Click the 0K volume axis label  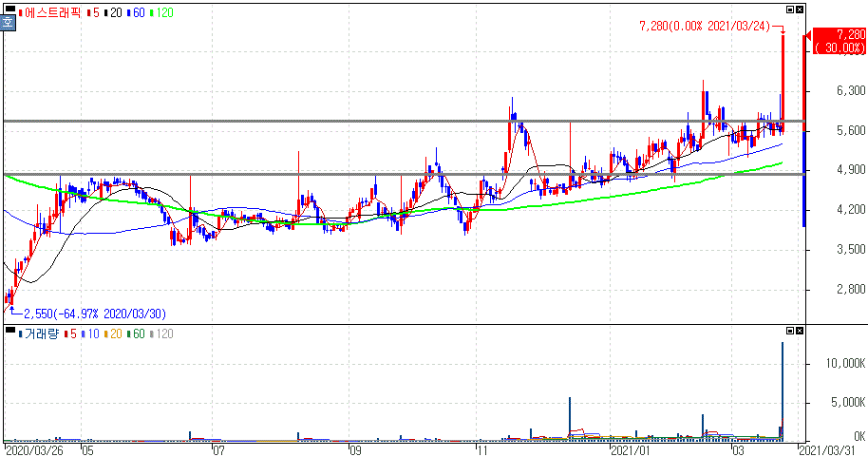[x=859, y=436]
